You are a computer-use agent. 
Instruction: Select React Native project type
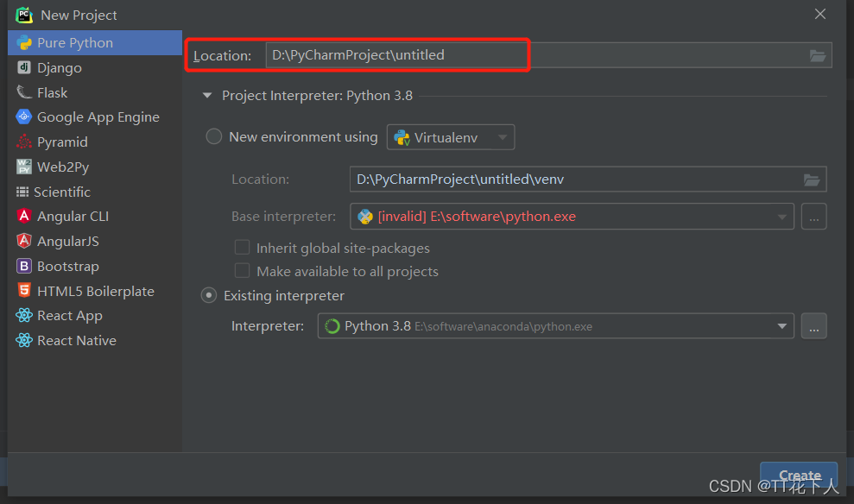tap(95, 341)
